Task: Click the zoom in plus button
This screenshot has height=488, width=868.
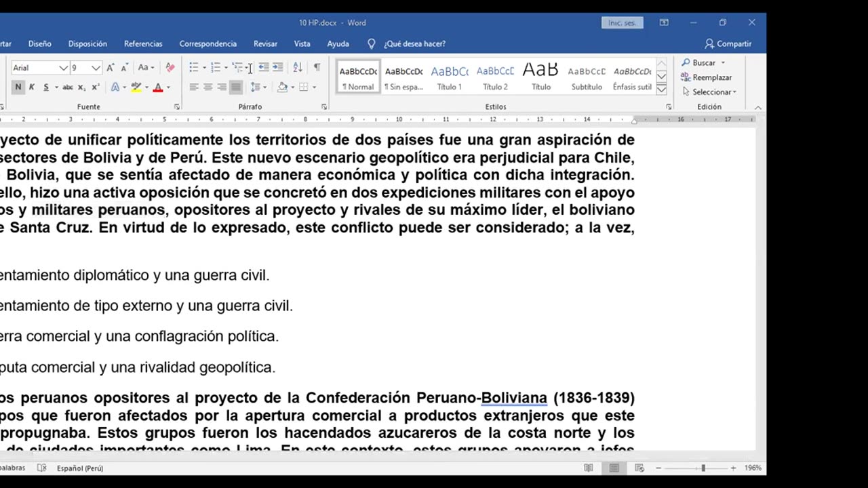Action: coord(733,468)
